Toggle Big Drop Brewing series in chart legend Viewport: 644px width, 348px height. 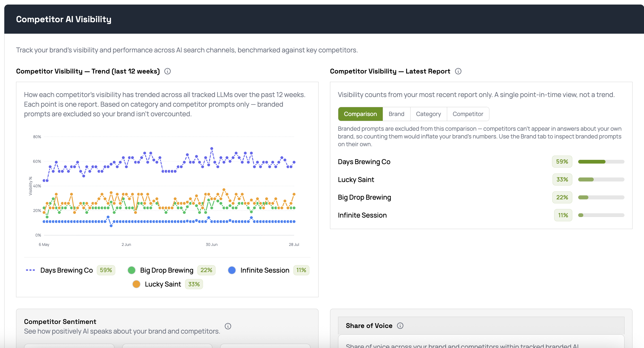[x=171, y=270]
